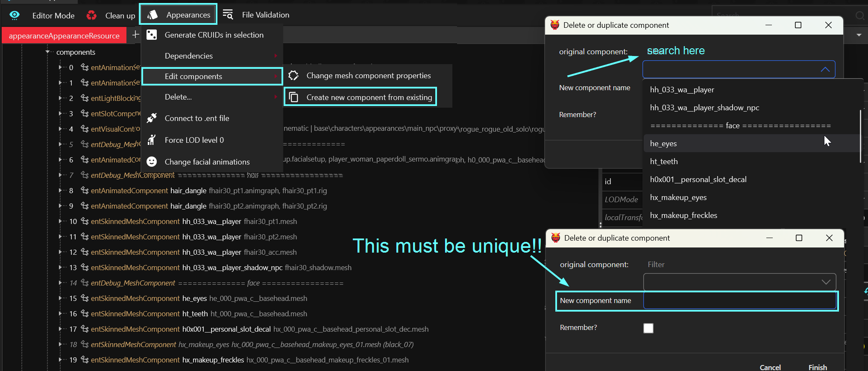Click the dice icon for Generate CRUIDs
Screen dimensions: 868x371
coord(152,35)
